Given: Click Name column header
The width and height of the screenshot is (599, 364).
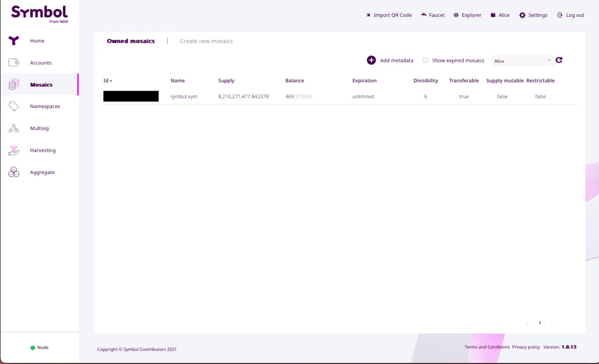Looking at the screenshot, I should coord(178,81).
